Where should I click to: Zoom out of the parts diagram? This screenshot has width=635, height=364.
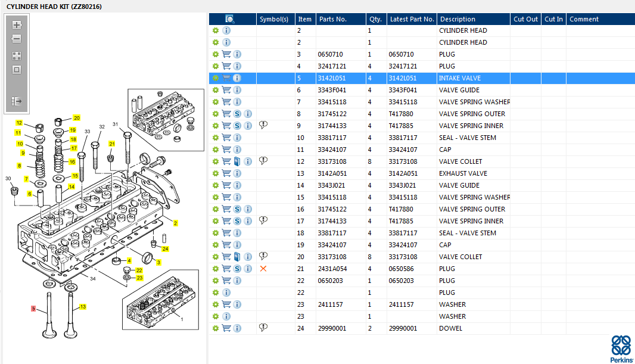(17, 39)
